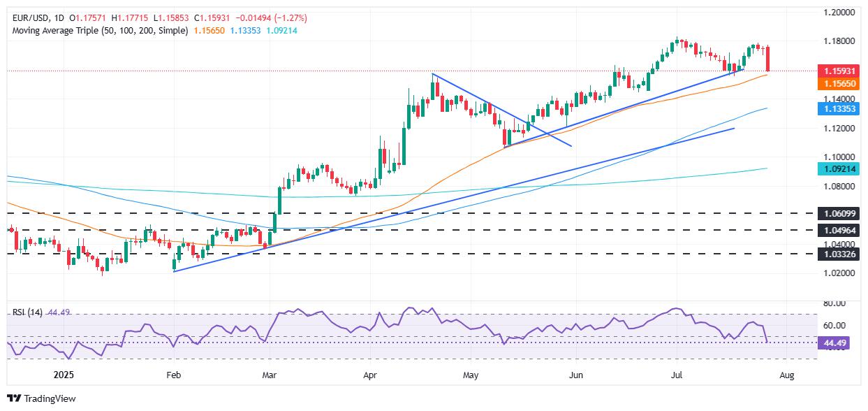Click the EUR/USD symbol title

coord(31,17)
